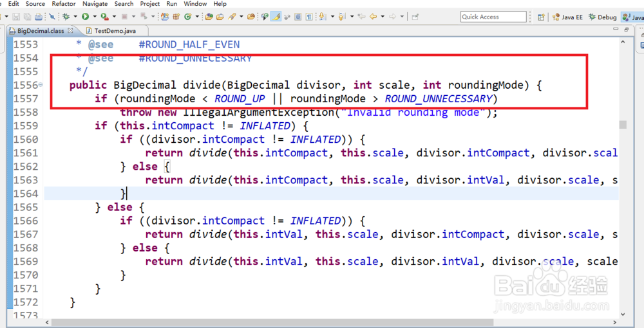Open the Debug launch dropdown arrow

75,17
